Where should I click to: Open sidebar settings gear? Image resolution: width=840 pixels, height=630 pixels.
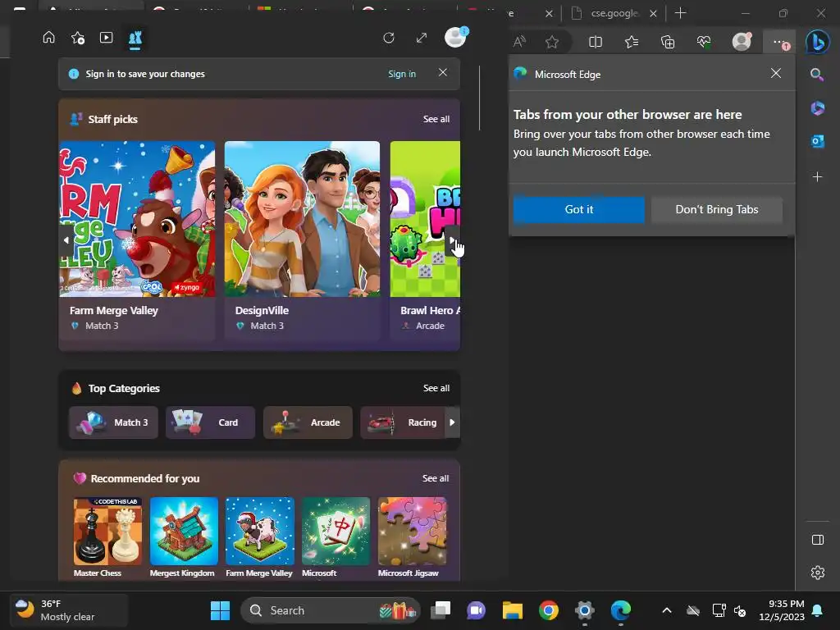pos(818,573)
